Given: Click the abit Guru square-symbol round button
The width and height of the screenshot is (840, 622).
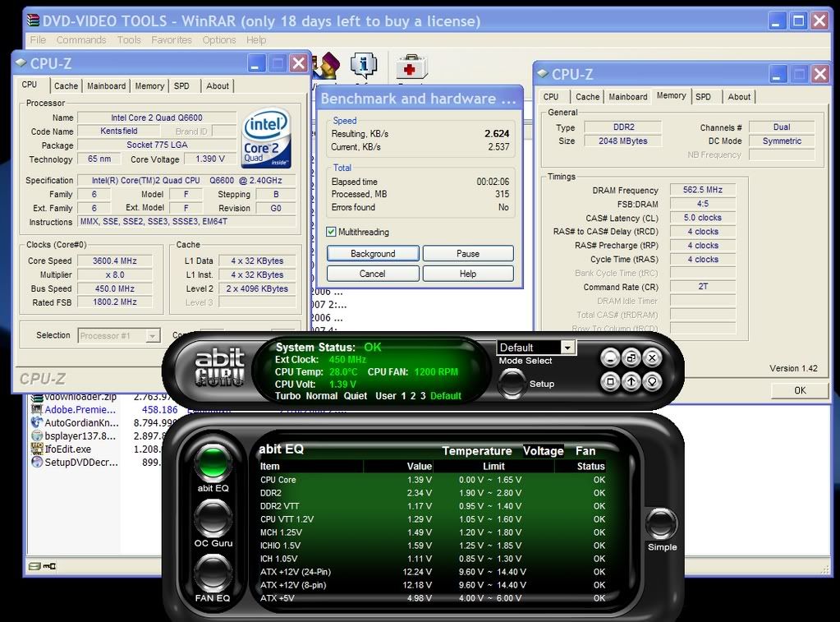Looking at the screenshot, I should click(610, 382).
